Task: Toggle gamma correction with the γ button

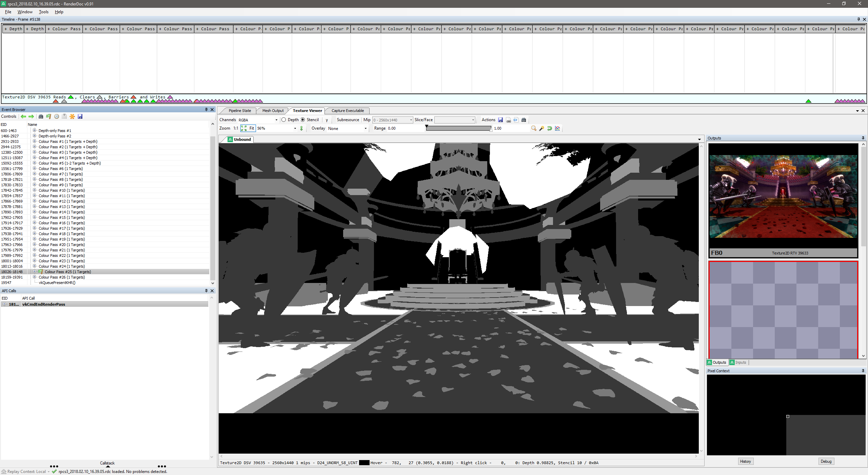Action: click(x=327, y=120)
